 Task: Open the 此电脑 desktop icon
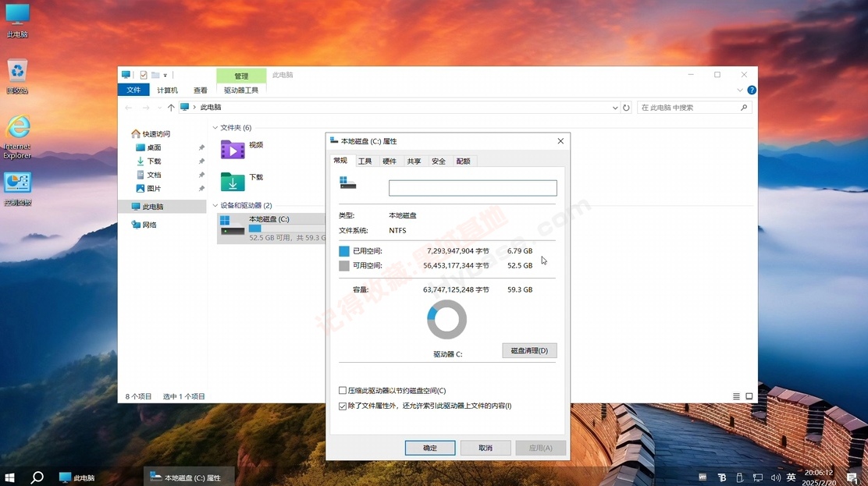click(17, 20)
